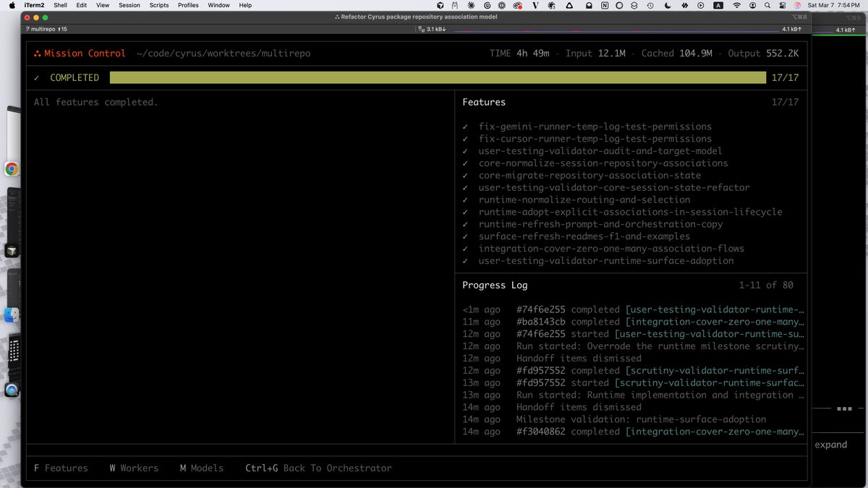868x488 pixels.
Task: Select runtime-refresh-prompt-and-orchestration-copy feature
Action: click(600, 225)
